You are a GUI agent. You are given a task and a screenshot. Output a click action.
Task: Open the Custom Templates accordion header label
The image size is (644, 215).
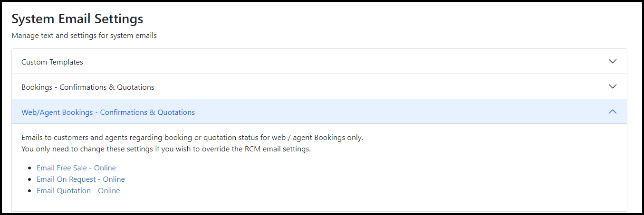click(x=52, y=62)
